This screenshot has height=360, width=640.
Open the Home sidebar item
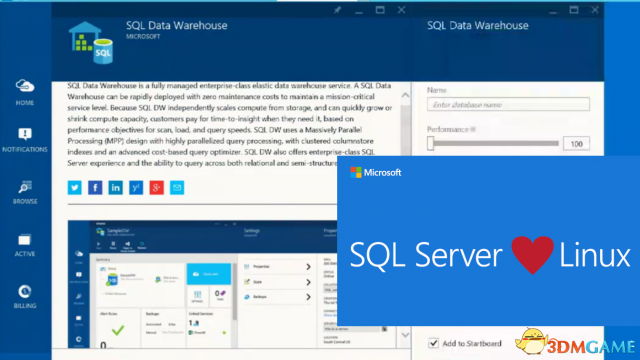tap(25, 93)
